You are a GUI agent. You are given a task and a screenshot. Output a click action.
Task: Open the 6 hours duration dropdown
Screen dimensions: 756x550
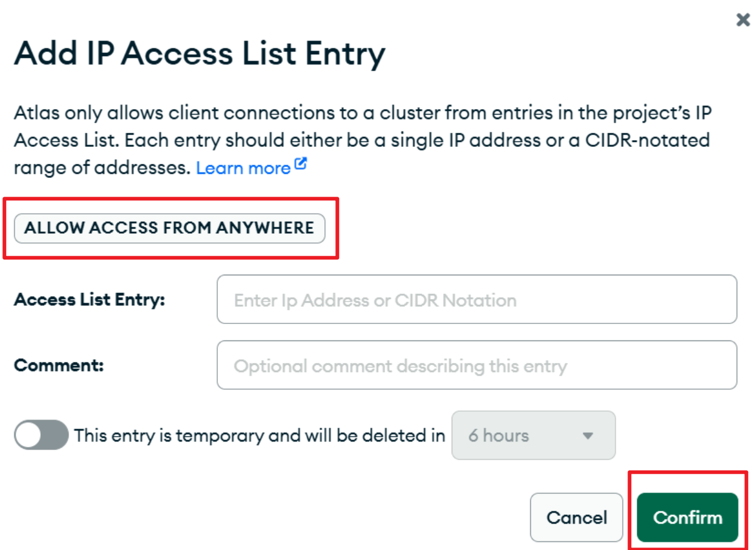coord(533,435)
